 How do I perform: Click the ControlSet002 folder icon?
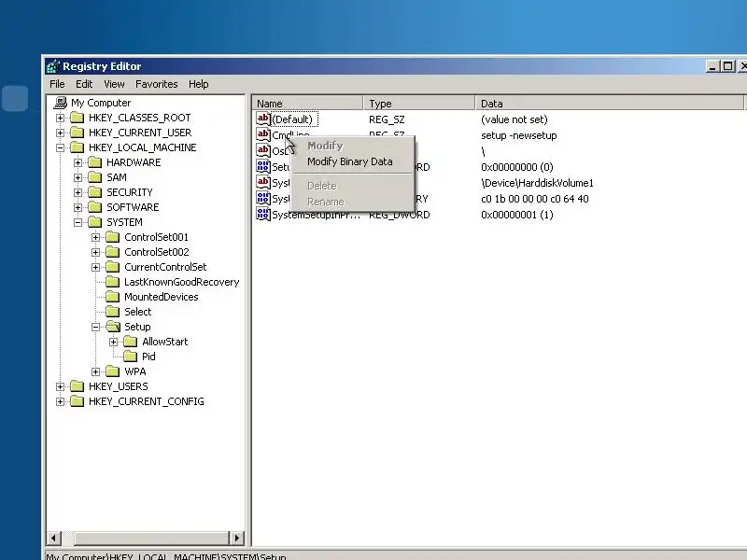113,252
